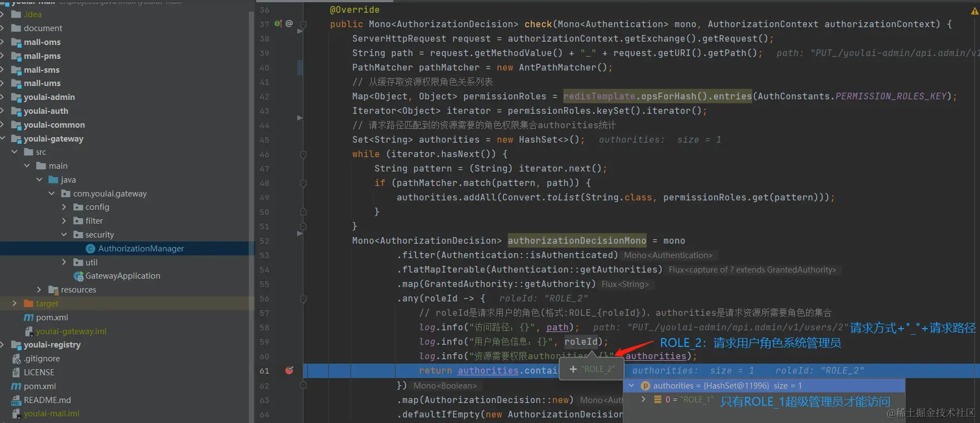Viewport: 980px width, 423px height.
Task: Collapse the security package folder
Action: [x=64, y=235]
